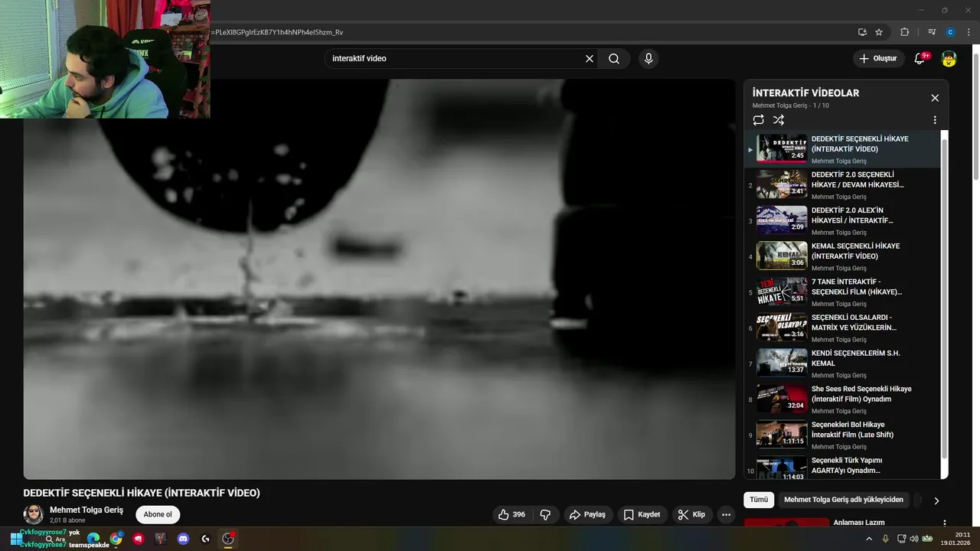980x551 pixels.
Task: Open Logitech G HUB taskbar icon
Action: coord(205,539)
